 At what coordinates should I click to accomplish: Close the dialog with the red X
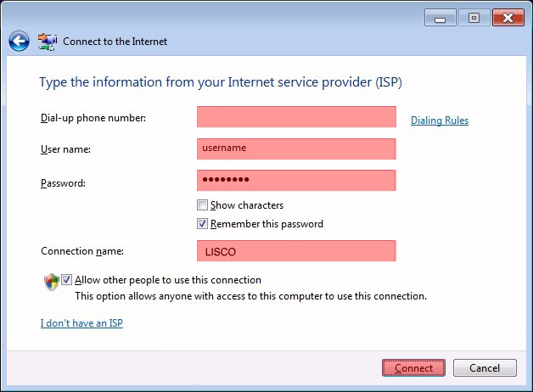(508, 18)
